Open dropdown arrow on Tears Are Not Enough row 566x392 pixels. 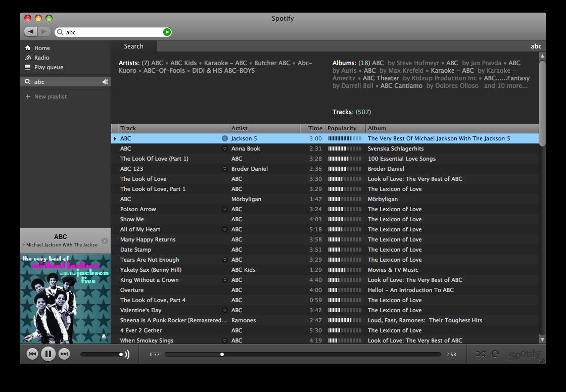224,260
